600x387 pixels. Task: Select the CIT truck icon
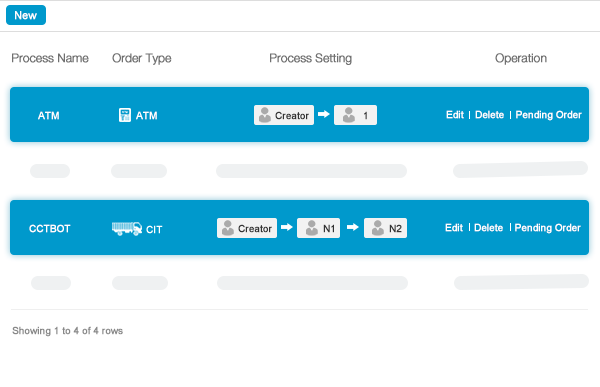coord(127,229)
